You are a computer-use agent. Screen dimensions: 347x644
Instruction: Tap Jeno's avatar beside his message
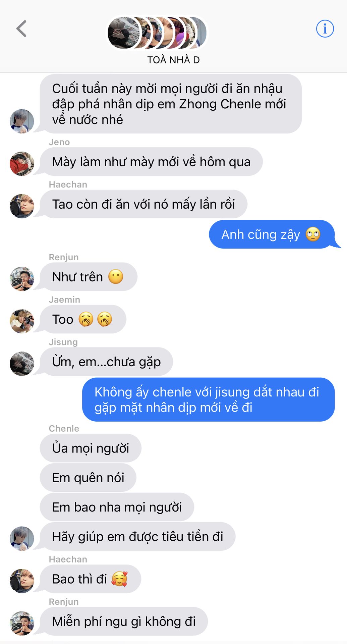[x=22, y=164]
